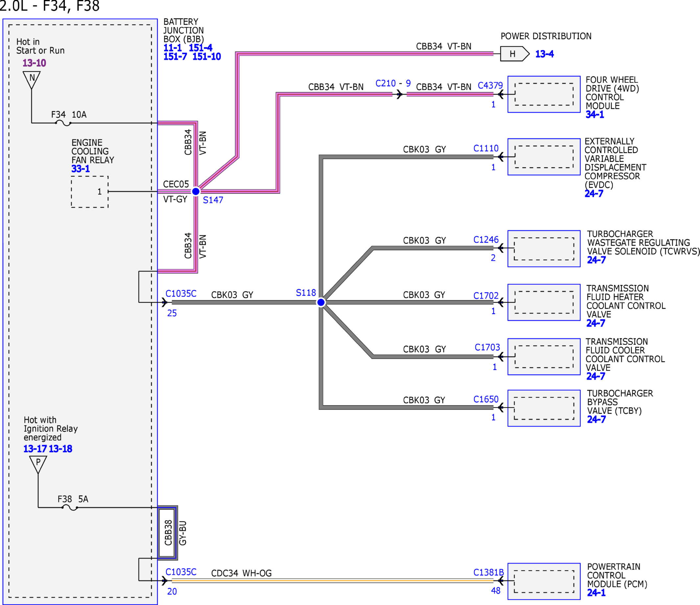Select the F34 10A fuse symbol
Screen dimensions: 700x605
click(x=63, y=123)
